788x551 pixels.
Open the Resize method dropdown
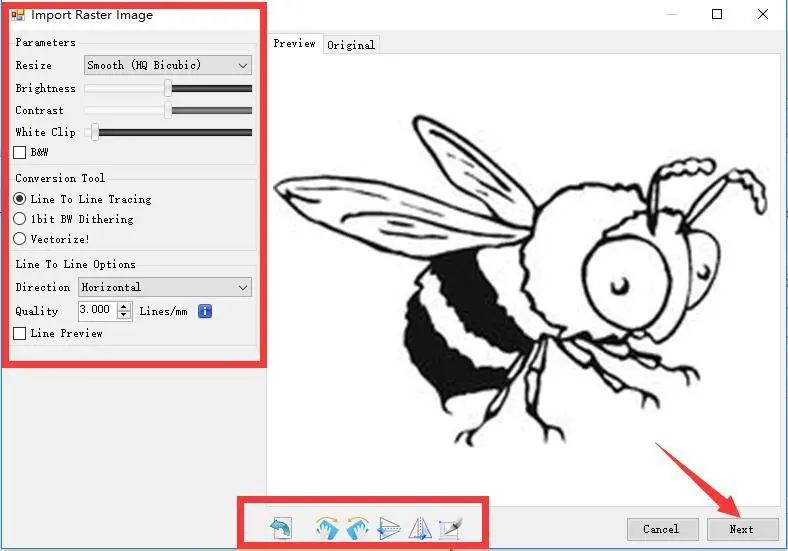coord(168,65)
